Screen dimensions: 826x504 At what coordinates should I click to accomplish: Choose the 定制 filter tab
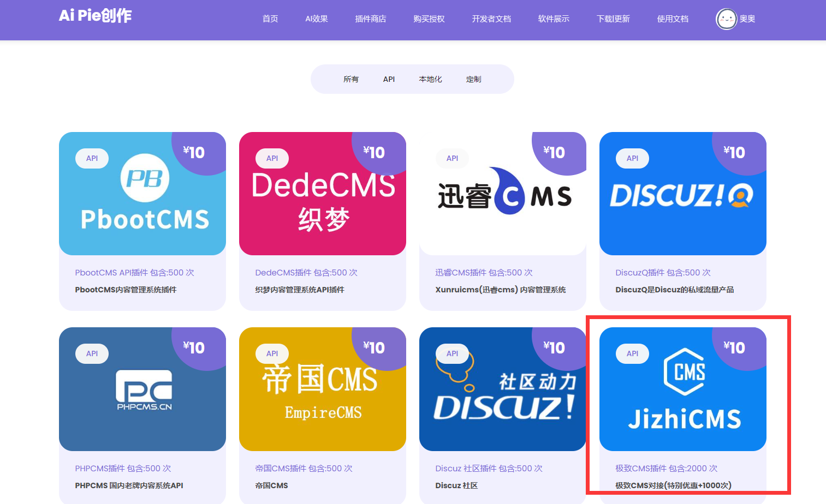[473, 79]
